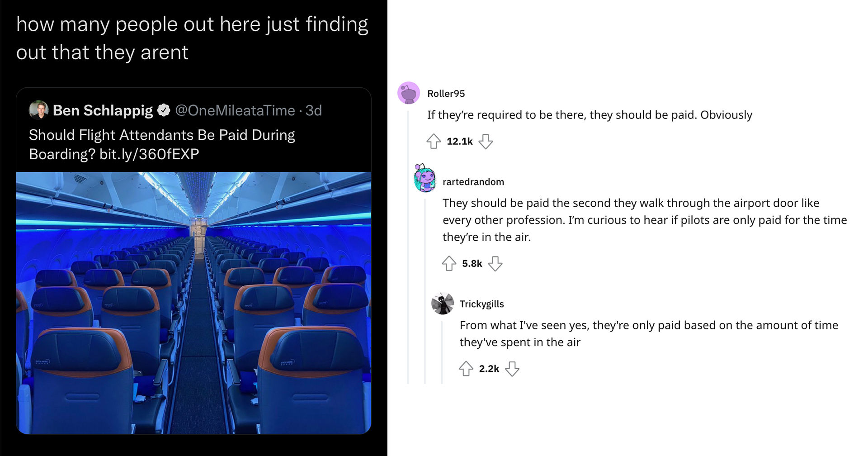Downvote Roller95's comment

(x=486, y=142)
